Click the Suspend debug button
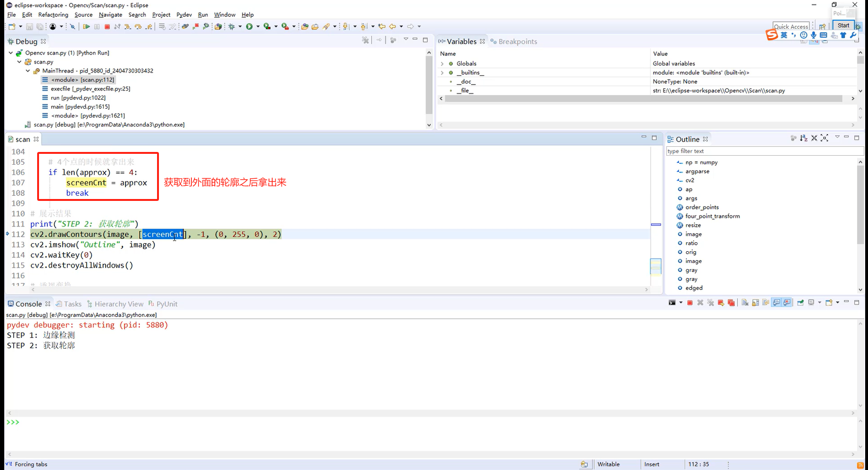This screenshot has height=470, width=868. (x=97, y=26)
